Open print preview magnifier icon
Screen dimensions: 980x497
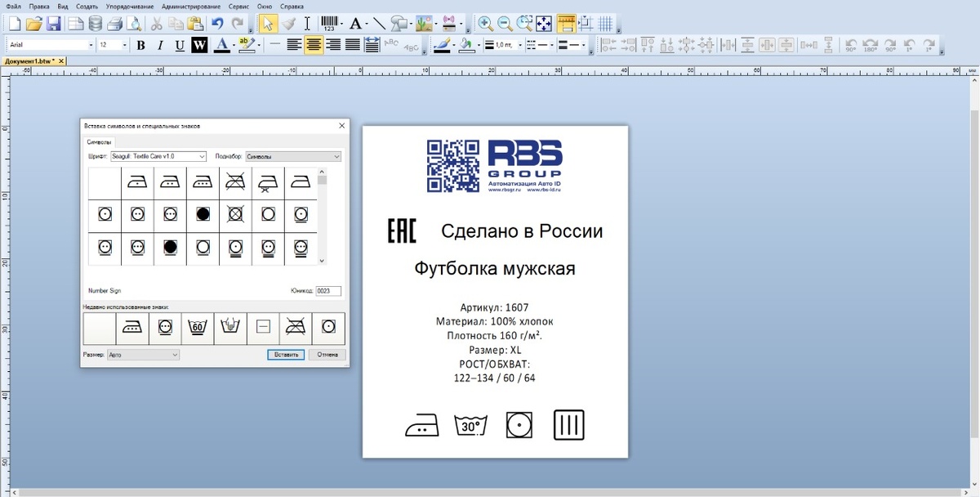pos(135,24)
